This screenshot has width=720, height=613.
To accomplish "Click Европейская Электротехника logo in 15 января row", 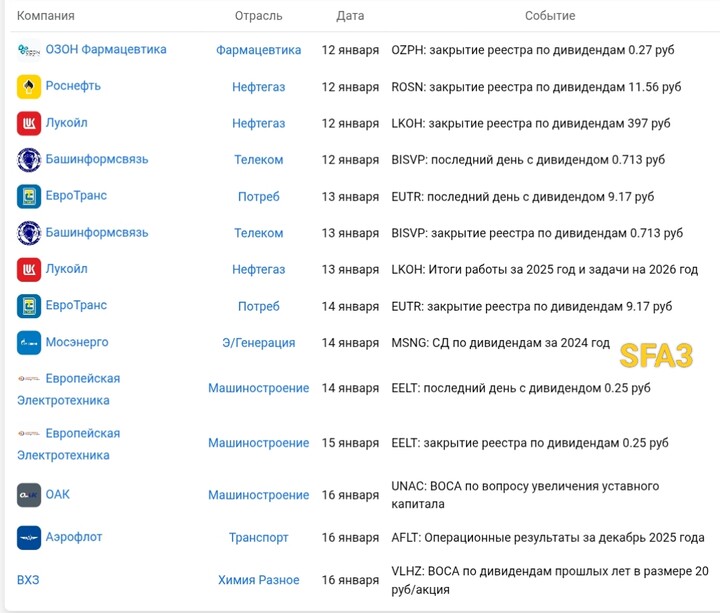I will (28, 434).
